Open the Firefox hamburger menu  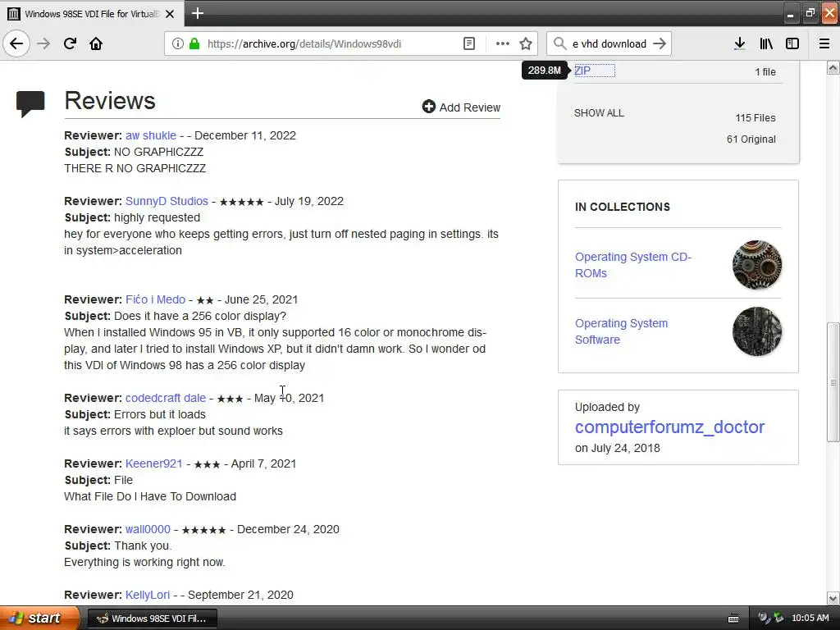point(824,43)
